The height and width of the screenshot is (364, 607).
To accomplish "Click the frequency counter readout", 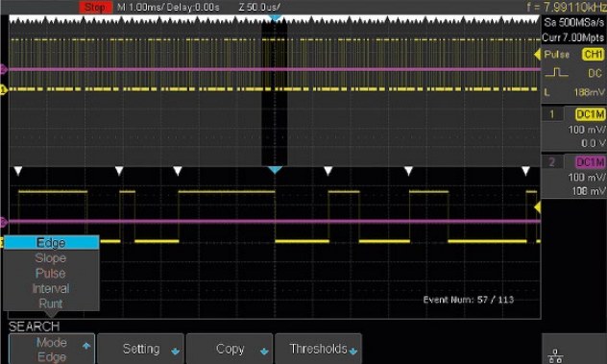I will point(566,7).
